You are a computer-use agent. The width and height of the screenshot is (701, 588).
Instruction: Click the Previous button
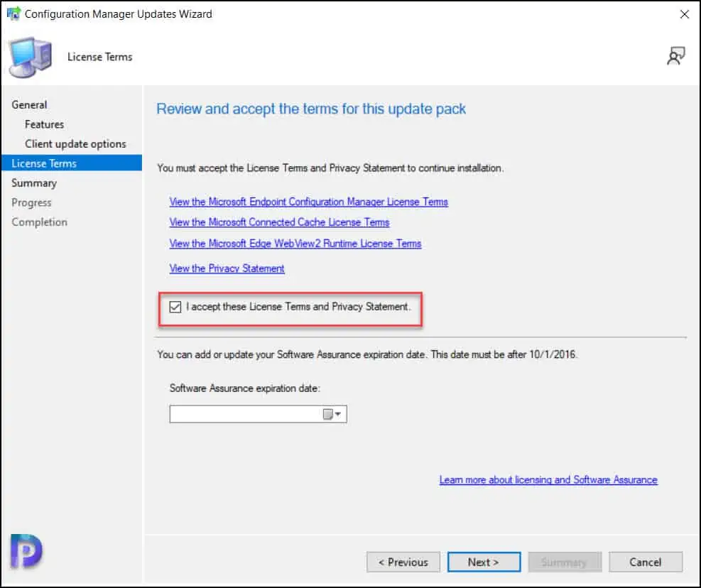[403, 562]
